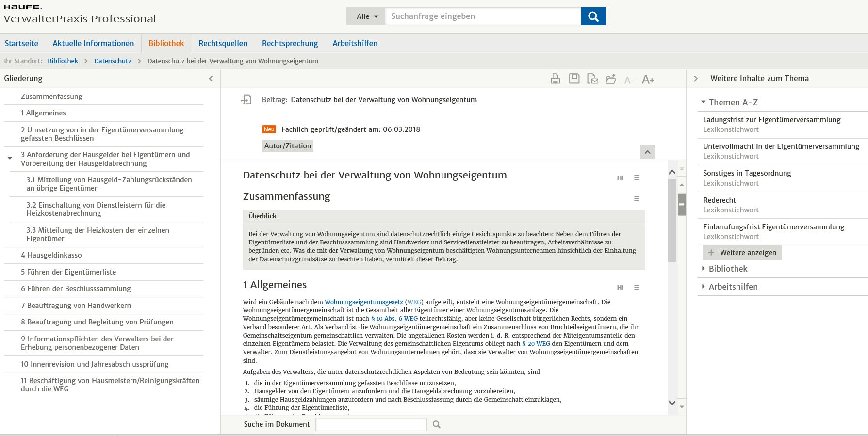
Task: Click the folder download icon in toolbar
Action: pos(611,79)
